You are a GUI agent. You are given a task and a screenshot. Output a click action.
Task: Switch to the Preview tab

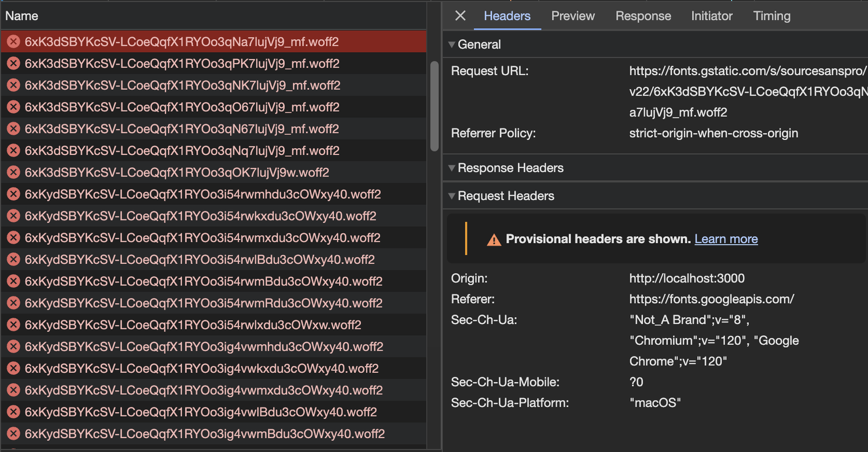572,16
